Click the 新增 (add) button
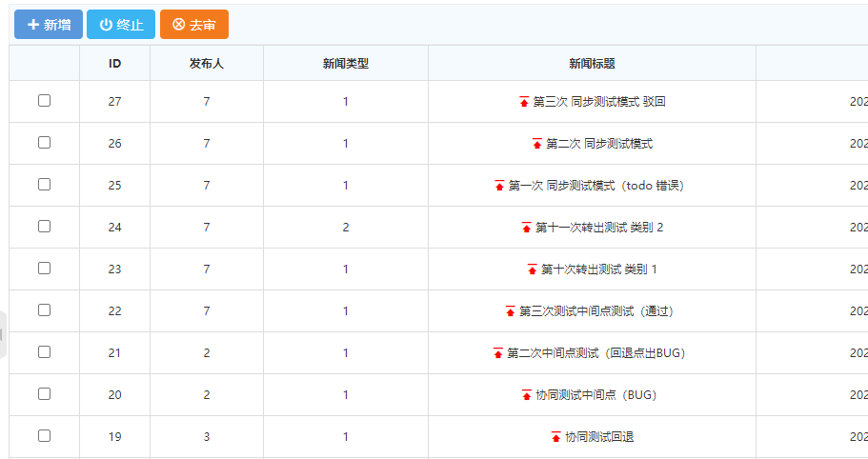 (x=49, y=25)
